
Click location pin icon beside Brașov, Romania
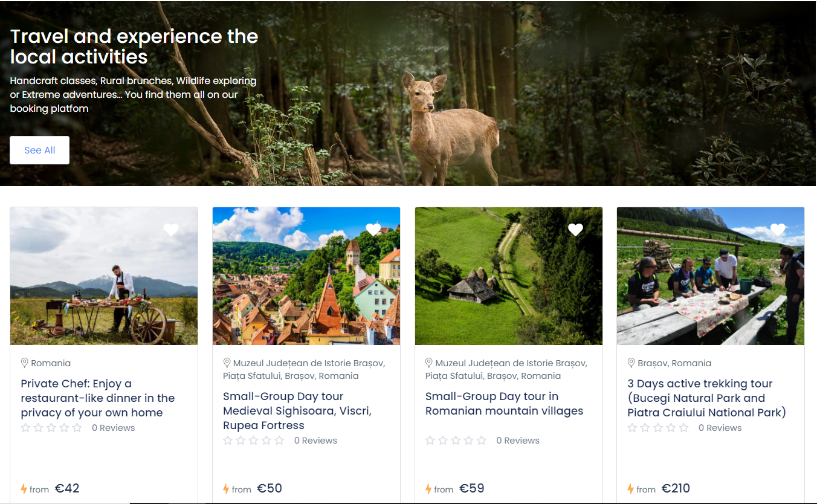631,363
